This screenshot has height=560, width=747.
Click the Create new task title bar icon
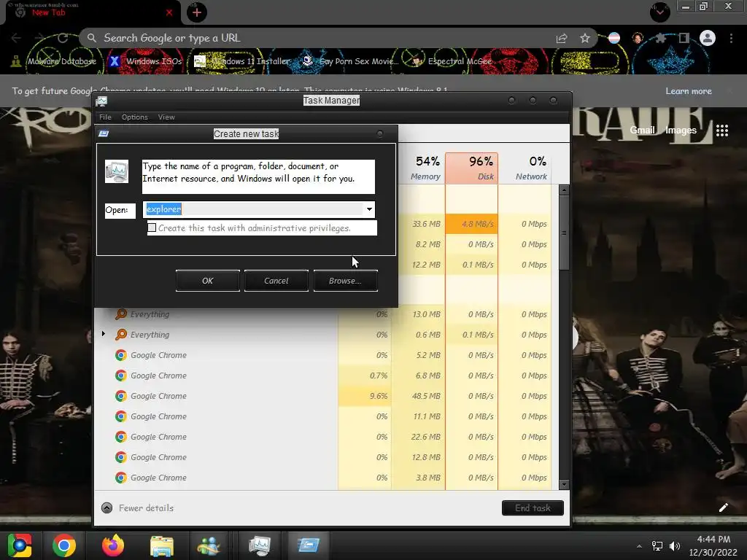click(x=104, y=134)
